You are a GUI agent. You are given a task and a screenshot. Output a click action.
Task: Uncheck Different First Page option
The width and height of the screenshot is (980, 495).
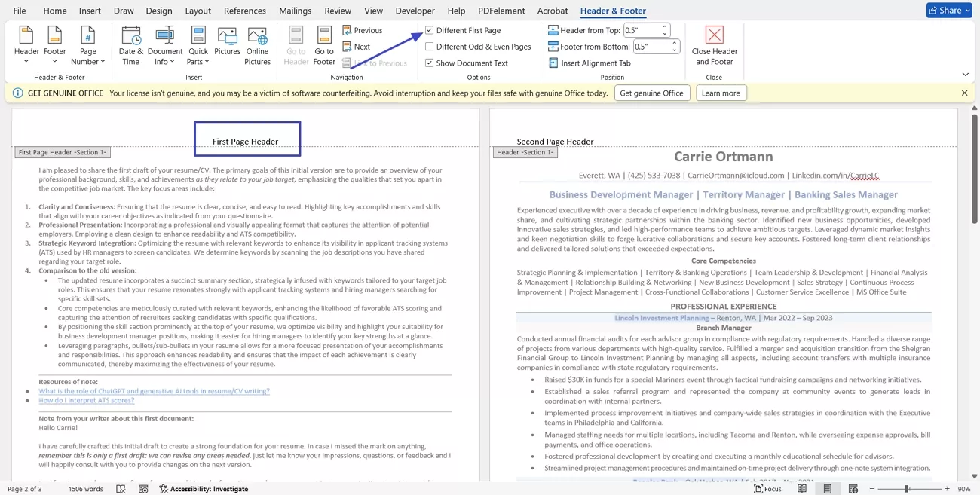tap(430, 30)
